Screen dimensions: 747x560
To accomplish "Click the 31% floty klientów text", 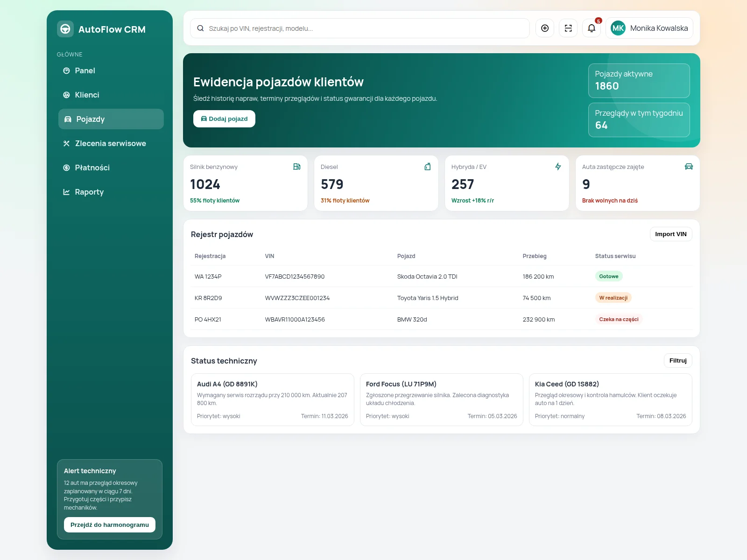I will tap(345, 201).
